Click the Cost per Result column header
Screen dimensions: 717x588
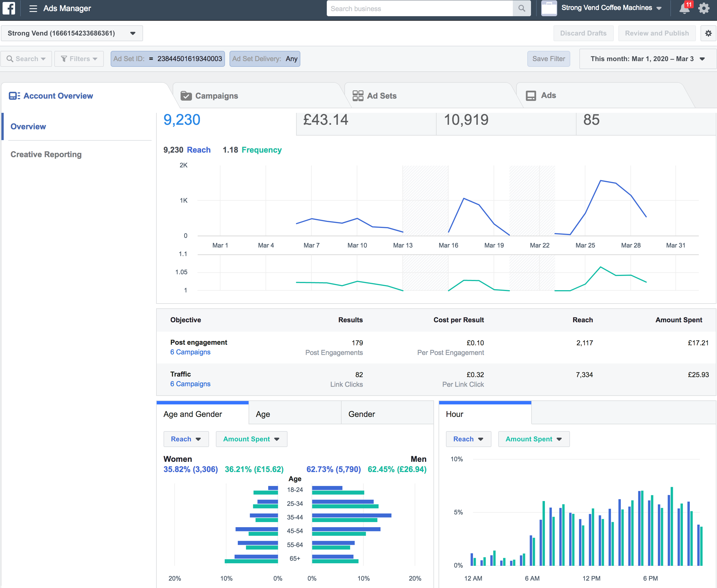[459, 320]
